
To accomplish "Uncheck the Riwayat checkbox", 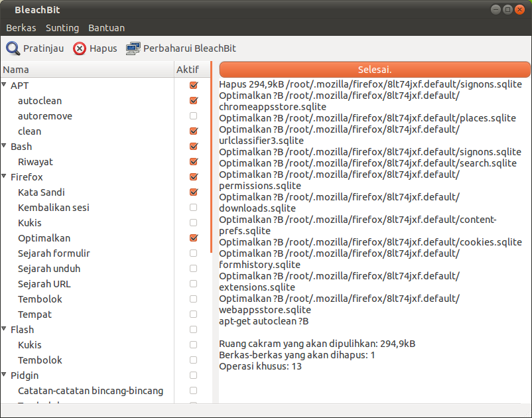I will (x=194, y=161).
